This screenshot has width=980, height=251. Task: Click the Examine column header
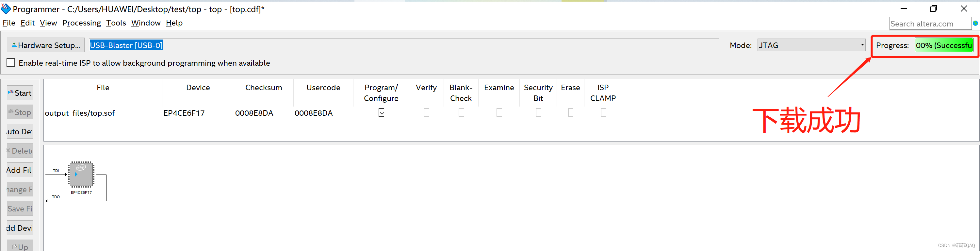click(499, 88)
